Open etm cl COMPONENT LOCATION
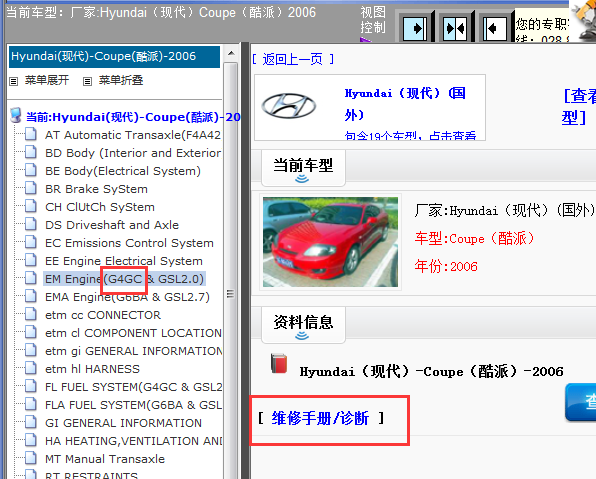The width and height of the screenshot is (596, 479). [133, 333]
